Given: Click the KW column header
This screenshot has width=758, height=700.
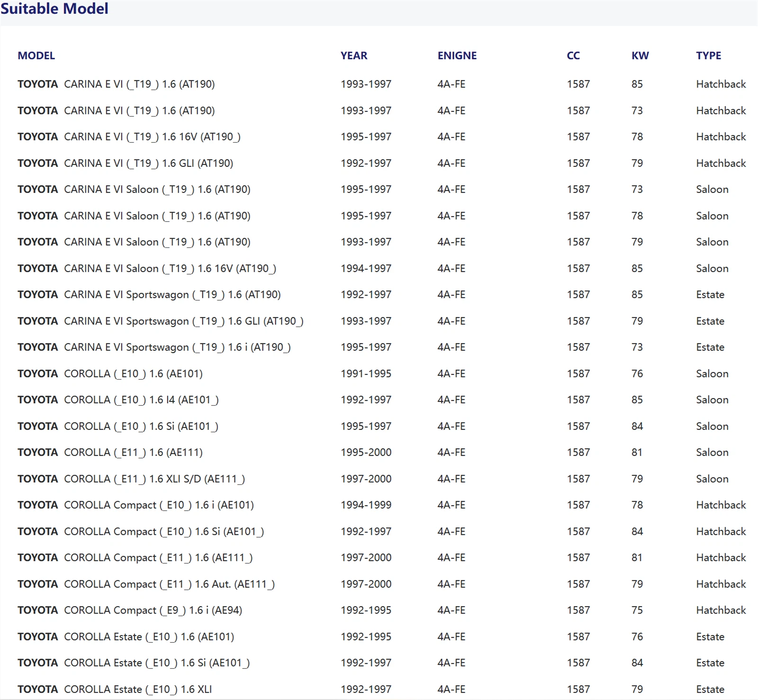Looking at the screenshot, I should click(640, 55).
